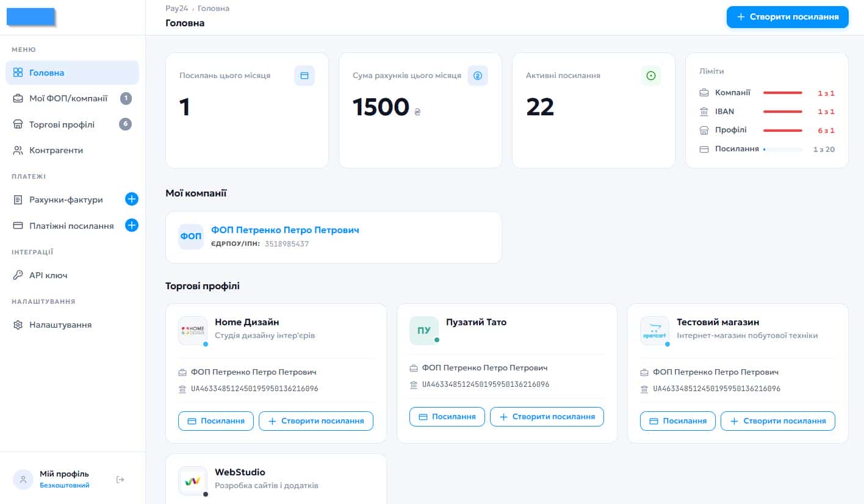Screen dimensions: 864x504
Task: Click the 6 з 1 Профілі limit value
Action: (x=826, y=131)
